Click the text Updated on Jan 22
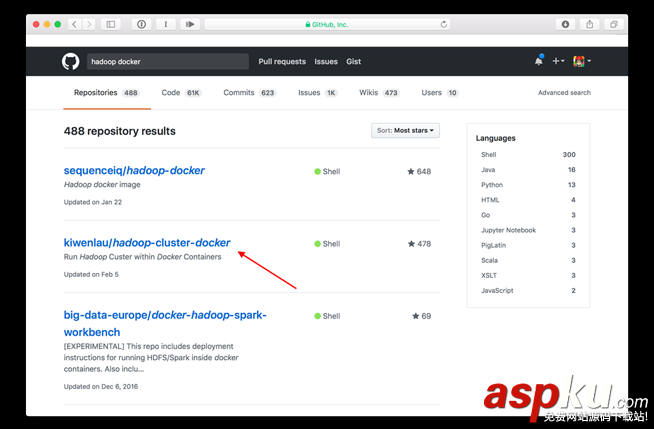The image size is (654, 429). click(x=93, y=202)
